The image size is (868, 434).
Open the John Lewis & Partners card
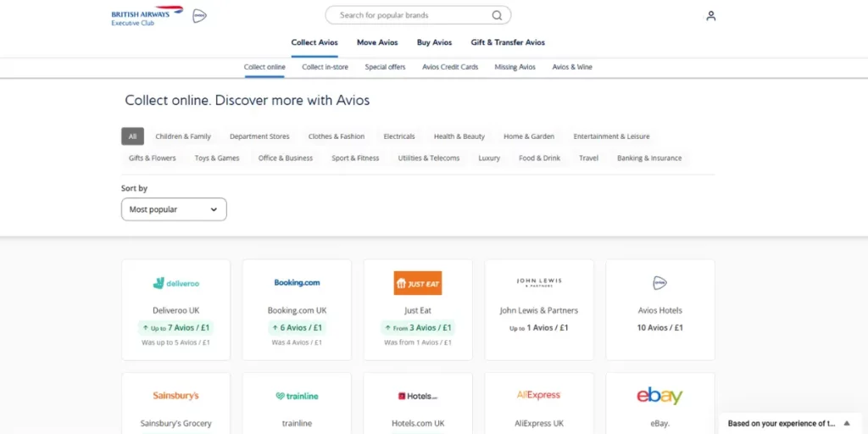point(539,309)
